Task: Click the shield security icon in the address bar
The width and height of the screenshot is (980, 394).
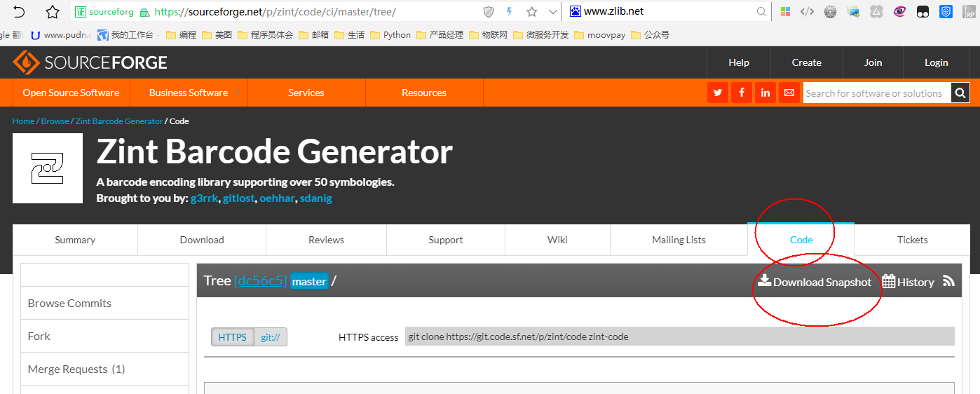Action: coord(489,11)
